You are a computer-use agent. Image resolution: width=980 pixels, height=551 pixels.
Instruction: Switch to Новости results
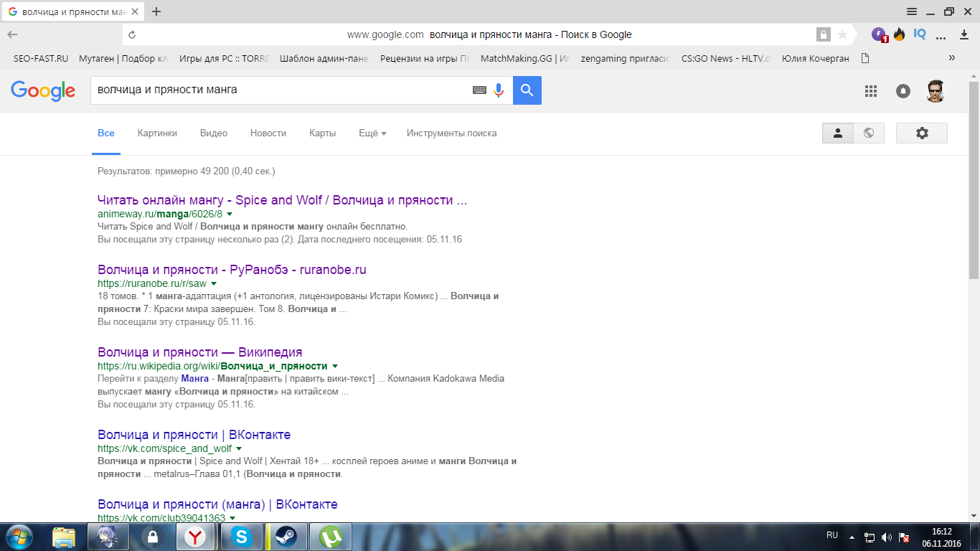tap(268, 133)
